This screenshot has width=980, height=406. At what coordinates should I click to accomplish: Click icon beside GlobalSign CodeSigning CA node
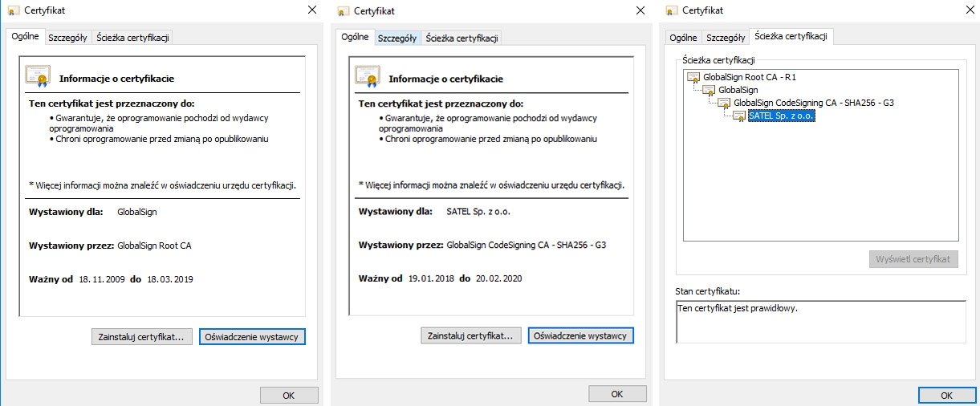pyautogui.click(x=725, y=103)
